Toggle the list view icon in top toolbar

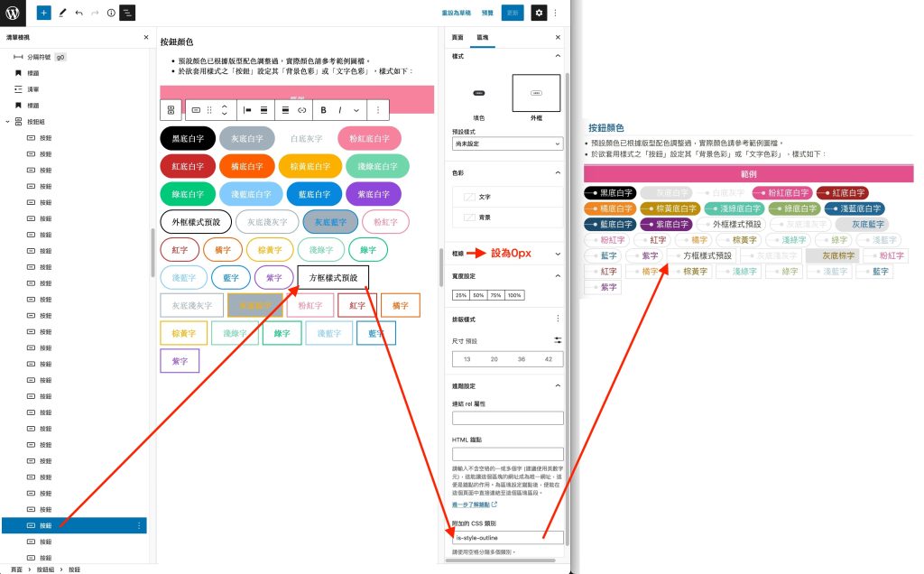(127, 13)
